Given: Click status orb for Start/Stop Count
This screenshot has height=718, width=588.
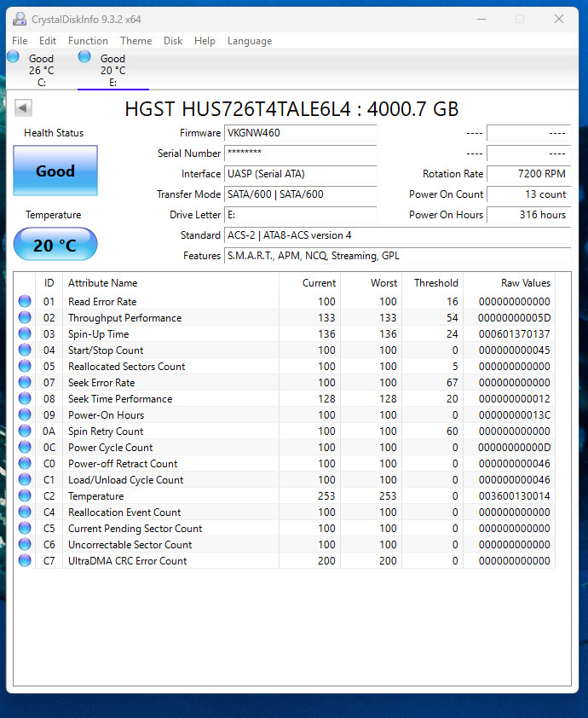Looking at the screenshot, I should point(25,350).
